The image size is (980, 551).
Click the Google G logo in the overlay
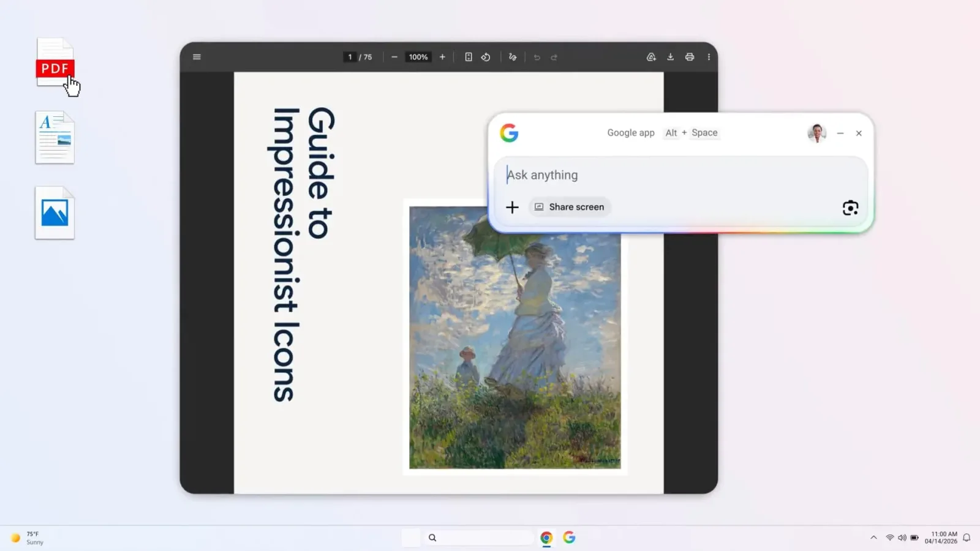[510, 133]
